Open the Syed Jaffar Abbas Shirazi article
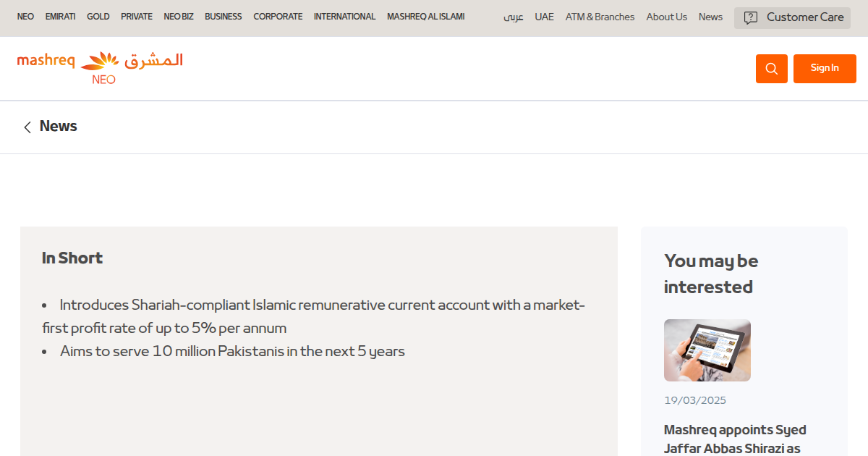The width and height of the screenshot is (868, 456). tap(735, 438)
